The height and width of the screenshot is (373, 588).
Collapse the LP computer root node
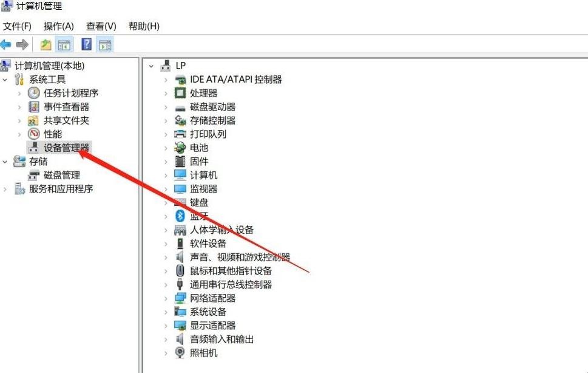(x=151, y=66)
